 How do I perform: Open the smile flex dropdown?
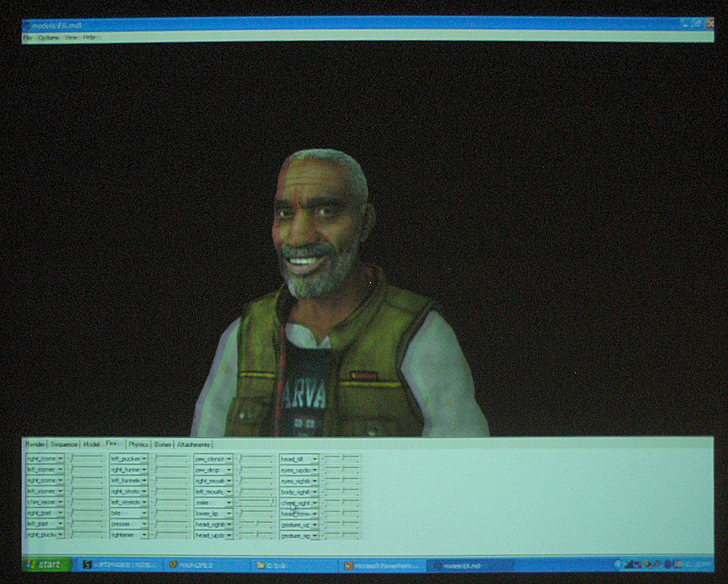pyautogui.click(x=213, y=502)
